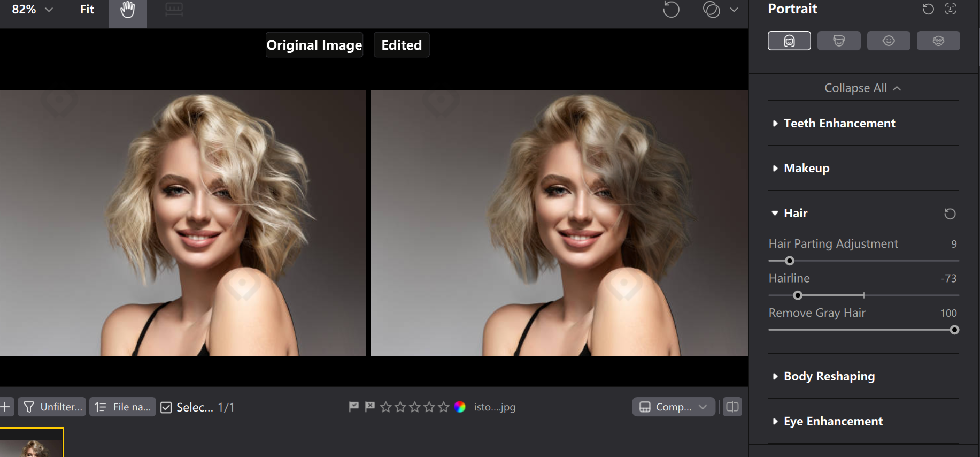Open dropdown arrow next to overlapping circles icon
This screenshot has height=457, width=980.
click(x=734, y=10)
